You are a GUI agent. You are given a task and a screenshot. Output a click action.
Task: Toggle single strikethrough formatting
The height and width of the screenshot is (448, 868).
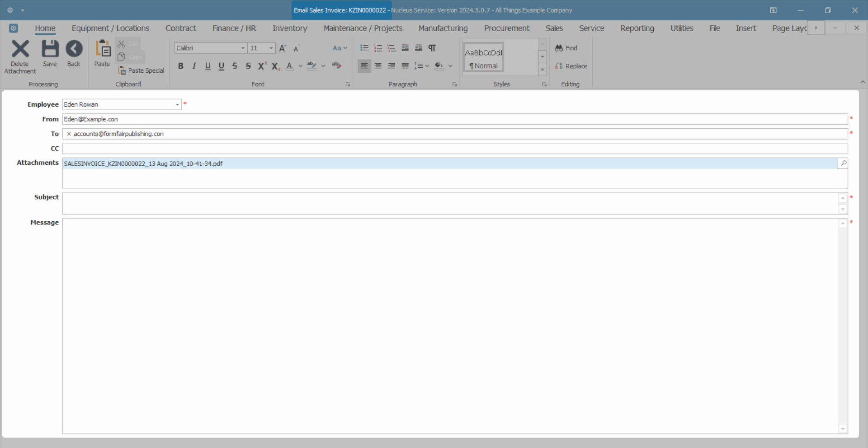(x=235, y=66)
